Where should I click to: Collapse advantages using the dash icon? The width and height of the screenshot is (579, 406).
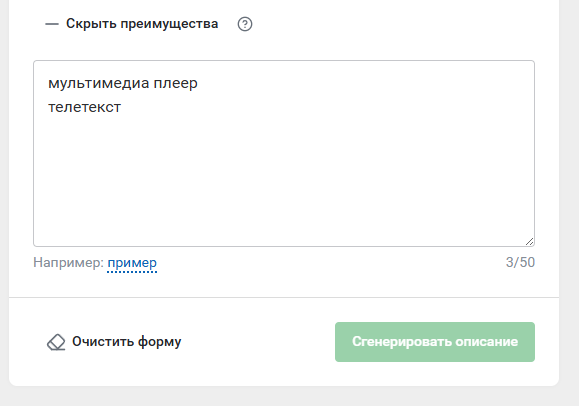52,24
